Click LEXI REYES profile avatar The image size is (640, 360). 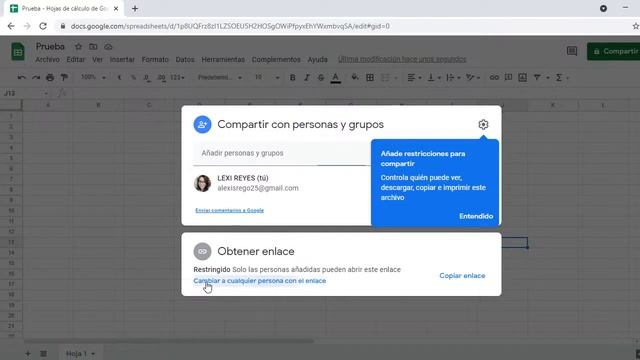click(202, 183)
